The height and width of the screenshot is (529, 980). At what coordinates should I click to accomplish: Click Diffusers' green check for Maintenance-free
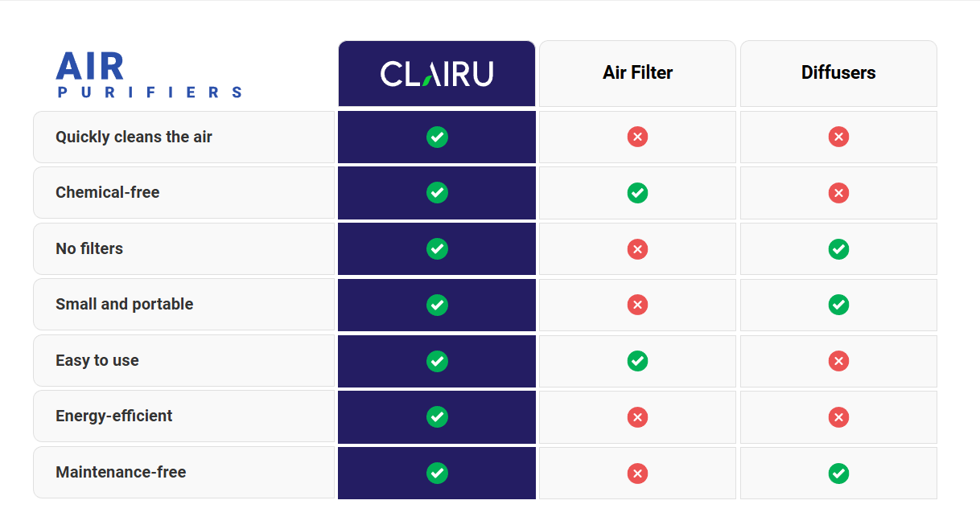(x=838, y=473)
